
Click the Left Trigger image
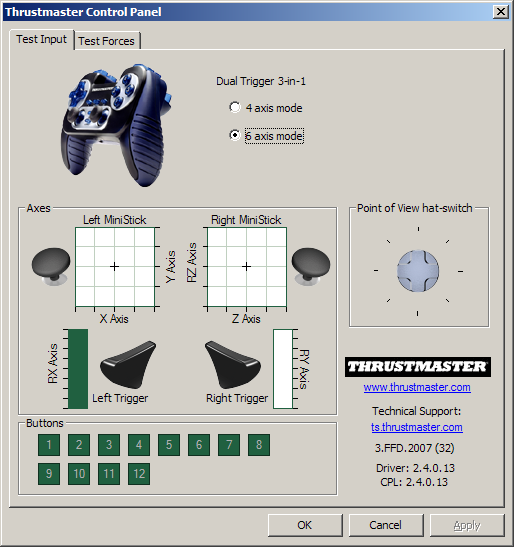point(128,365)
